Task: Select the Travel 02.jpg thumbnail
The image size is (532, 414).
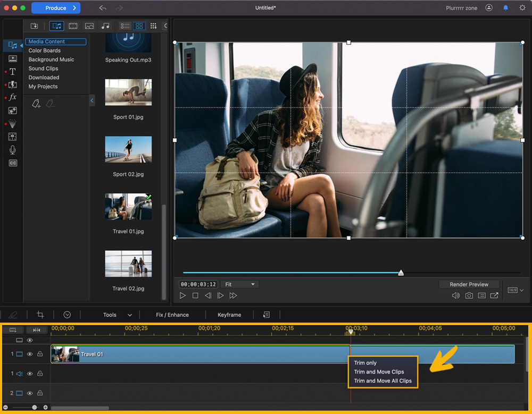Action: [128, 264]
